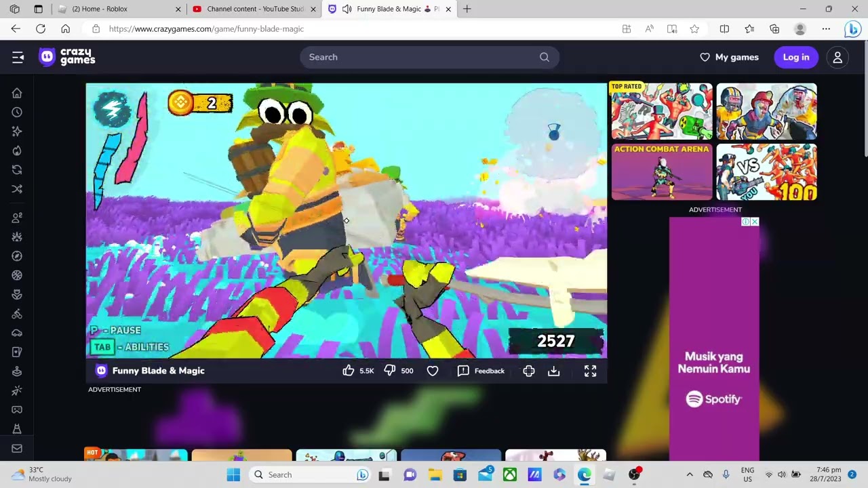Switch to the Channel content YouTube Studio tab
Screen dimensions: 868x488
coord(255,9)
